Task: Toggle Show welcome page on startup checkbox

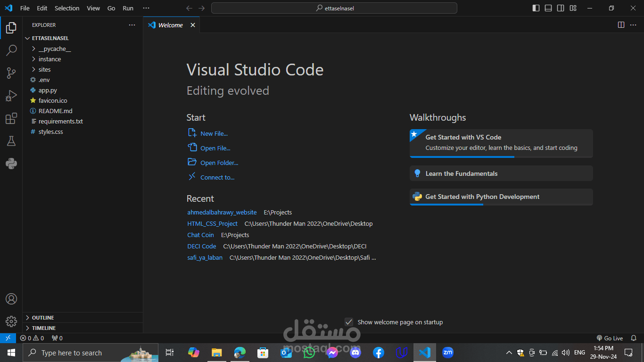Action: (x=349, y=322)
